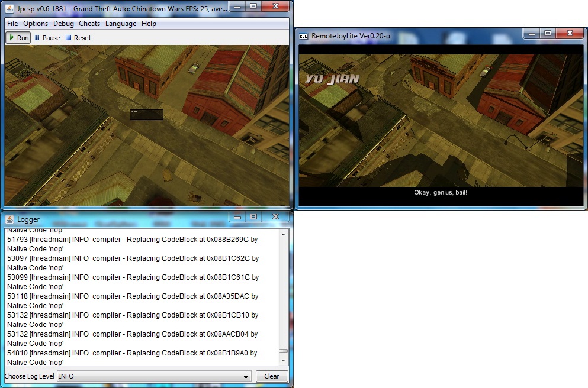Open the Language menu
The height and width of the screenshot is (388, 588).
pyautogui.click(x=121, y=24)
